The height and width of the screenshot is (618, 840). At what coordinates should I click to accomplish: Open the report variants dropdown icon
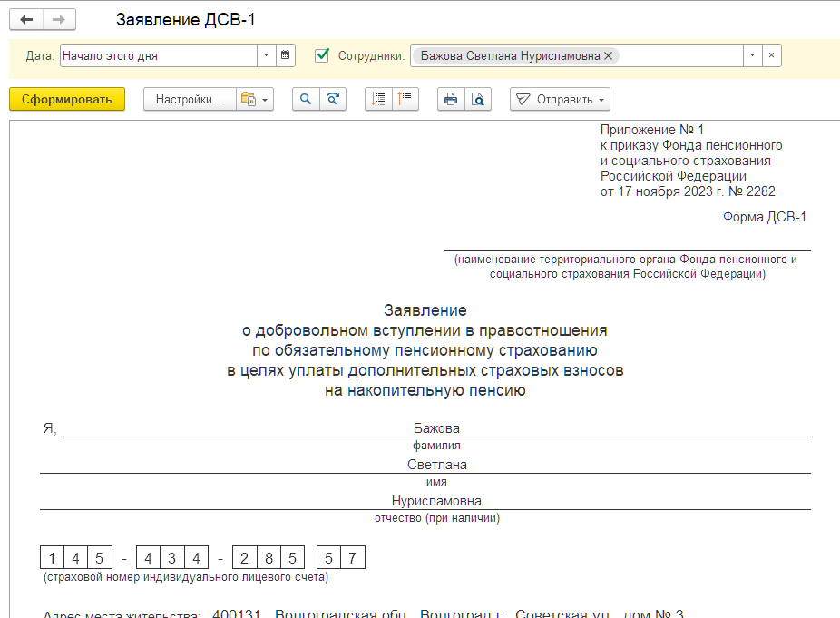coord(255,99)
